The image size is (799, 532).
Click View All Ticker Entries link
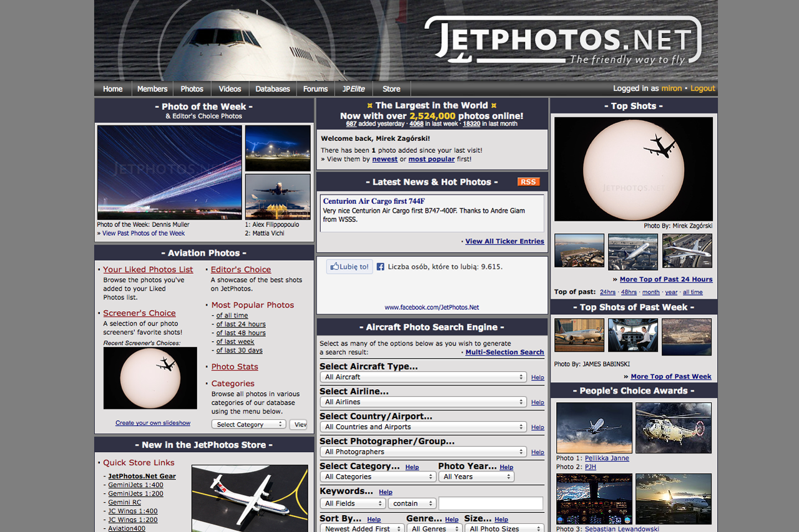pyautogui.click(x=504, y=241)
